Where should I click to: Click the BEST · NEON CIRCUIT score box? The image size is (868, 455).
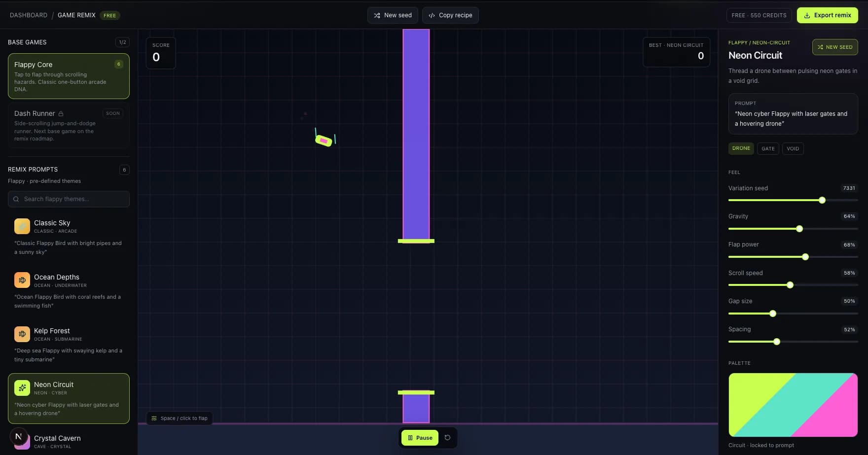coord(676,52)
